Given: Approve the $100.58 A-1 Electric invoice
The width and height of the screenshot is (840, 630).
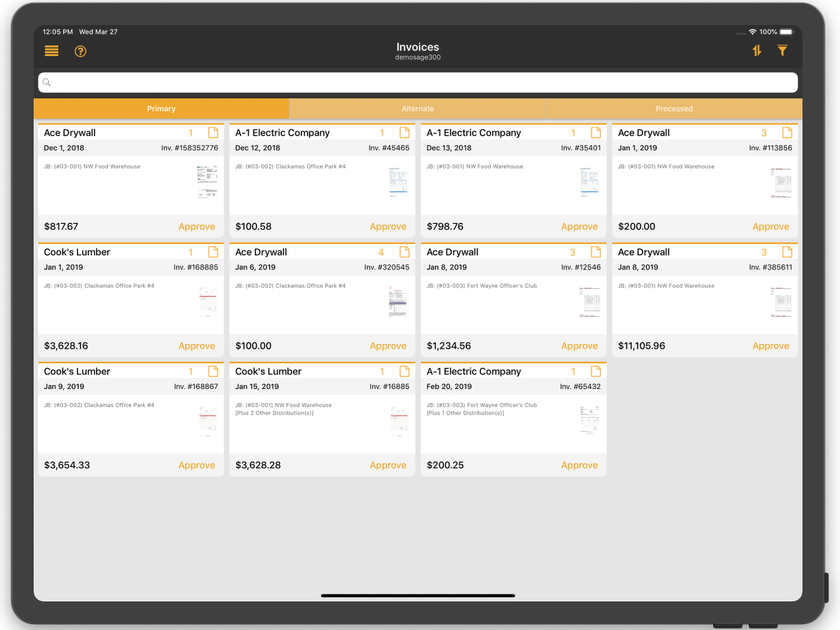Looking at the screenshot, I should tap(388, 226).
